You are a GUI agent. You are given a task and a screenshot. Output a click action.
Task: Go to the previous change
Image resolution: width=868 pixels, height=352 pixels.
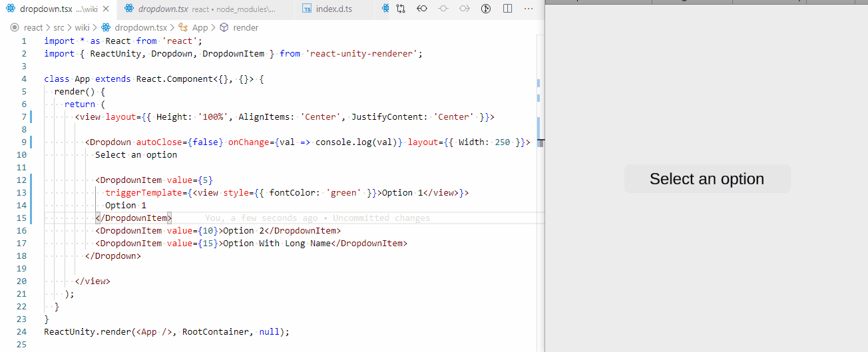422,9
